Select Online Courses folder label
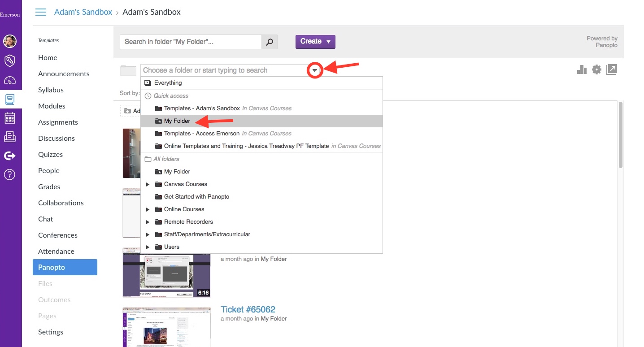 (184, 209)
